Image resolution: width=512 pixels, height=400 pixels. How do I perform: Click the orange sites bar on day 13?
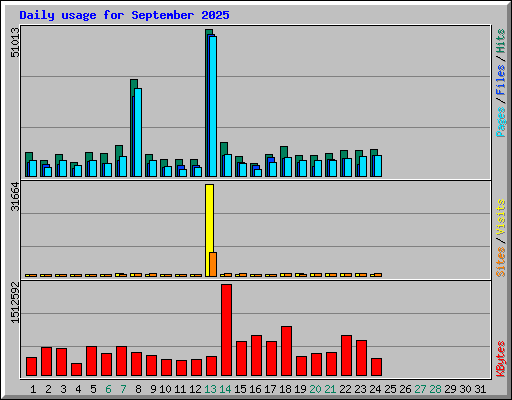coord(213,264)
